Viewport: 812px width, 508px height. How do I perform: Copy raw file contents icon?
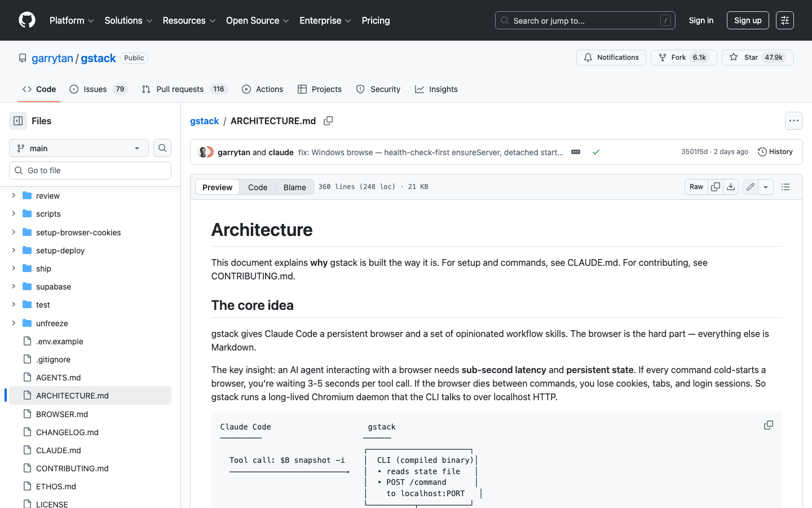(716, 187)
